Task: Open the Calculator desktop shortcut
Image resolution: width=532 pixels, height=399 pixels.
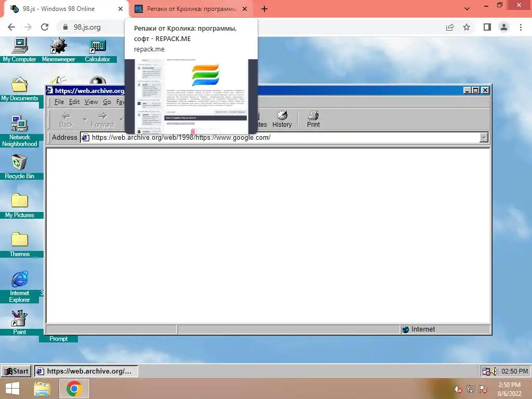Action: click(x=97, y=50)
